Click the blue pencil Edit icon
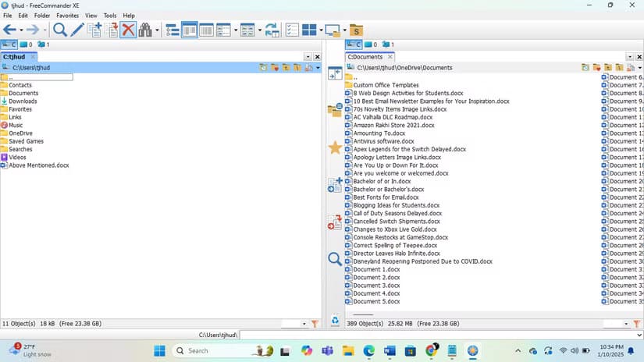The height and width of the screenshot is (362, 644). (76, 30)
